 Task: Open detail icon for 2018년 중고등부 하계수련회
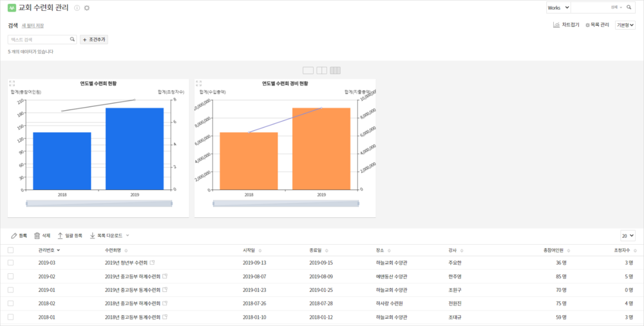click(x=165, y=303)
